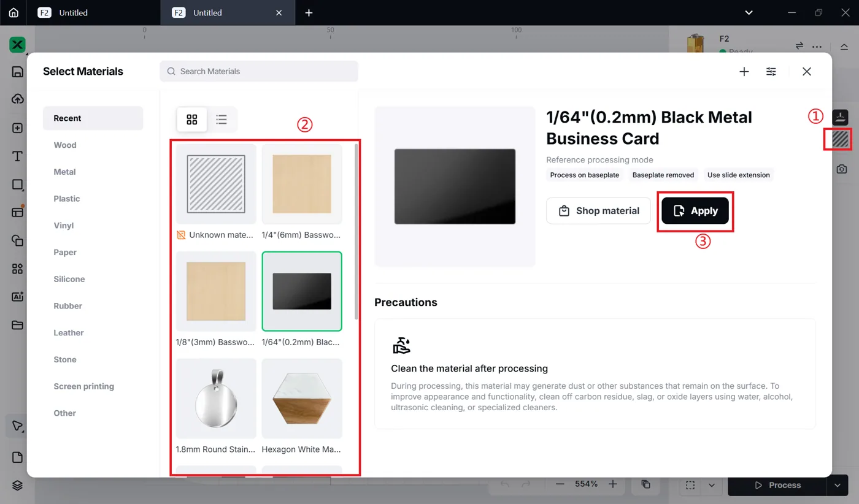Open the striped material selector icon
This screenshot has width=859, height=504.
point(840,139)
